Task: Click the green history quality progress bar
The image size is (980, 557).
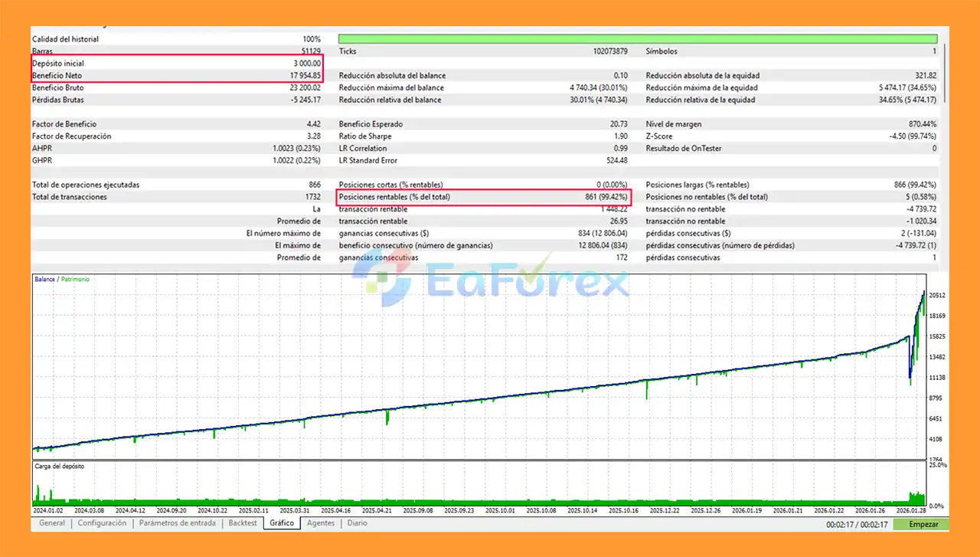Action: coord(637,39)
